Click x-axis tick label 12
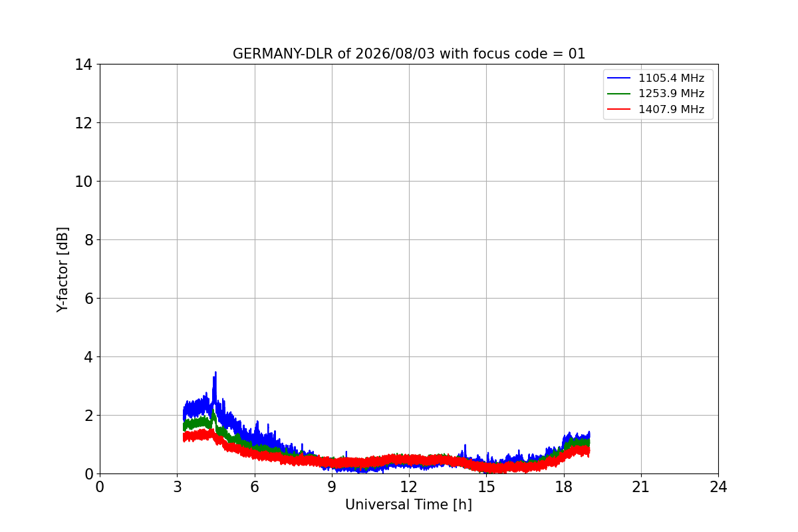Viewport: 798px width, 532px height. click(409, 487)
